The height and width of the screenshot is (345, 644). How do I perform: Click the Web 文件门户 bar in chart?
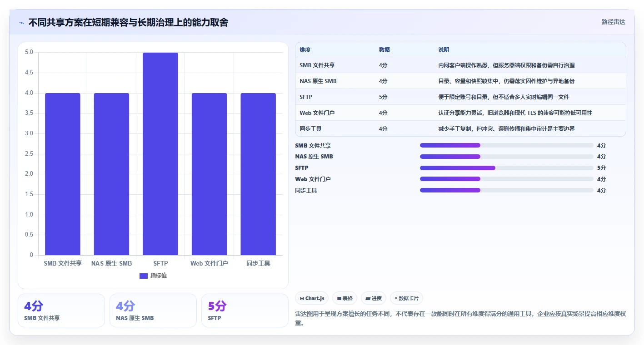tap(209, 174)
